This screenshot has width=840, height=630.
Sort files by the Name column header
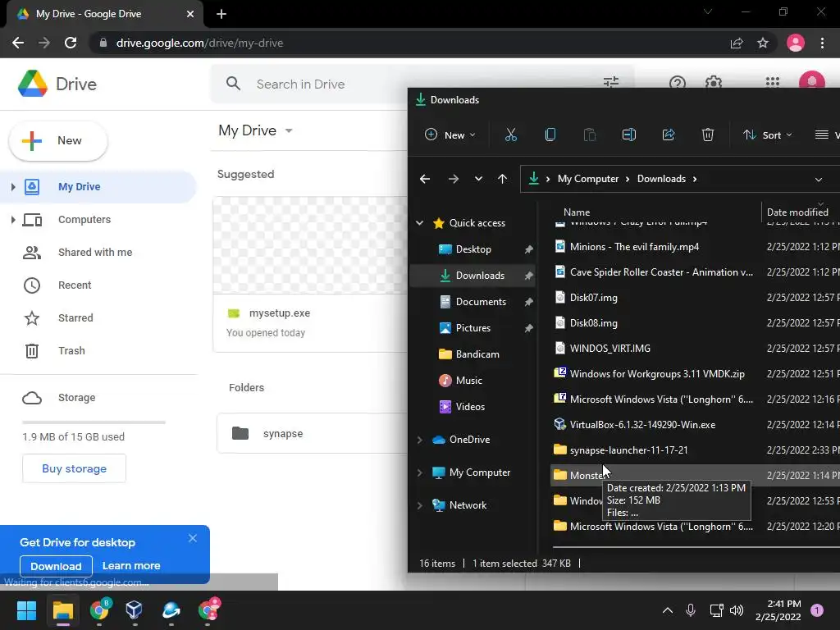coord(577,212)
